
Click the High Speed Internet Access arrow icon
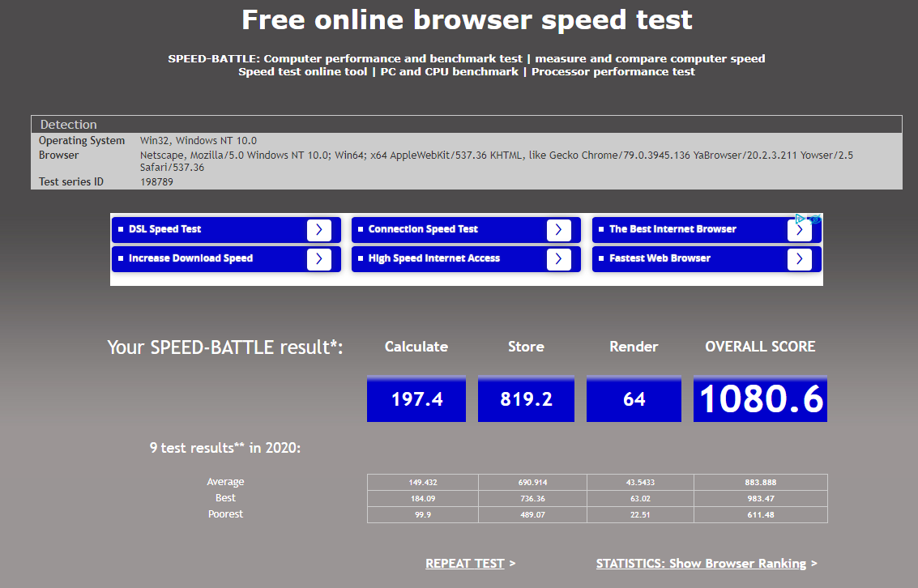[559, 259]
